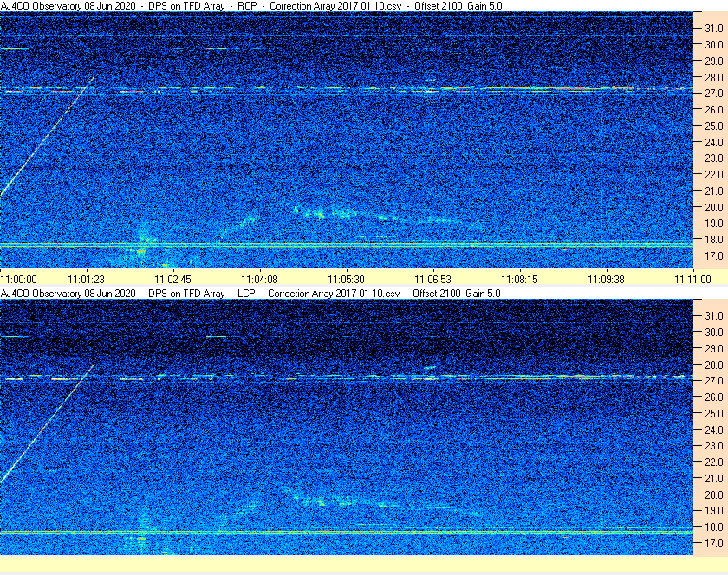Viewport: 728px width, 575px height.
Task: Select the 27.0 frequency label in RCP panel
Action: pyautogui.click(x=714, y=94)
